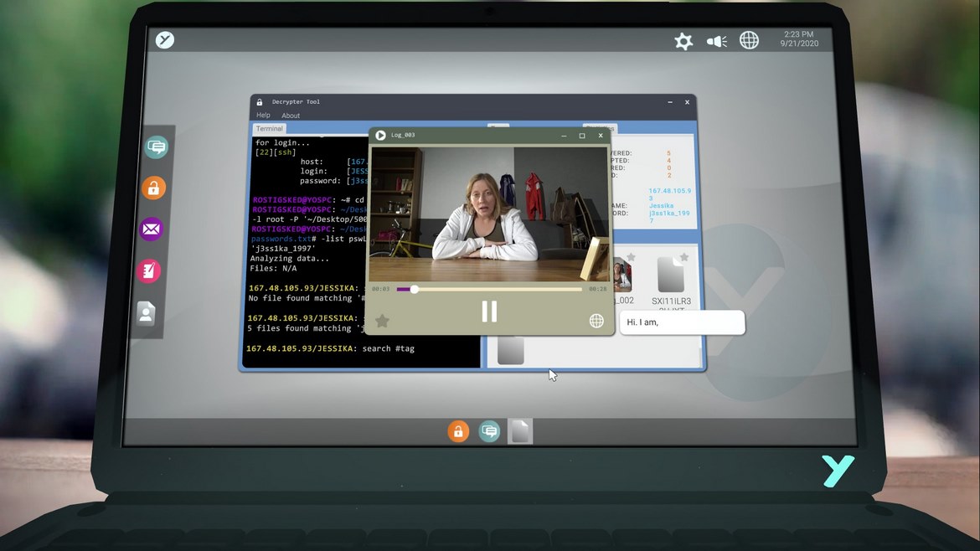Switch to Decrypter via taskbar lock icon
Viewport: 980px width, 551px height.
coord(458,431)
